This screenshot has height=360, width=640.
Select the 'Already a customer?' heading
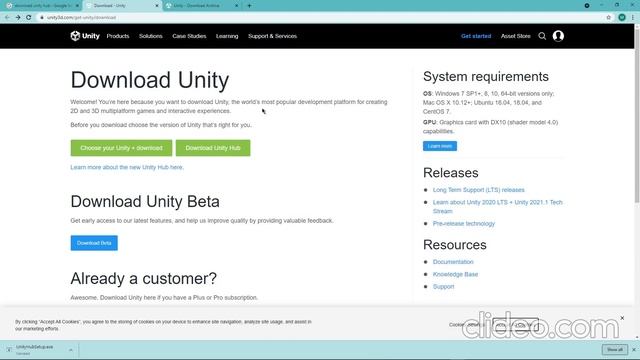click(x=143, y=279)
